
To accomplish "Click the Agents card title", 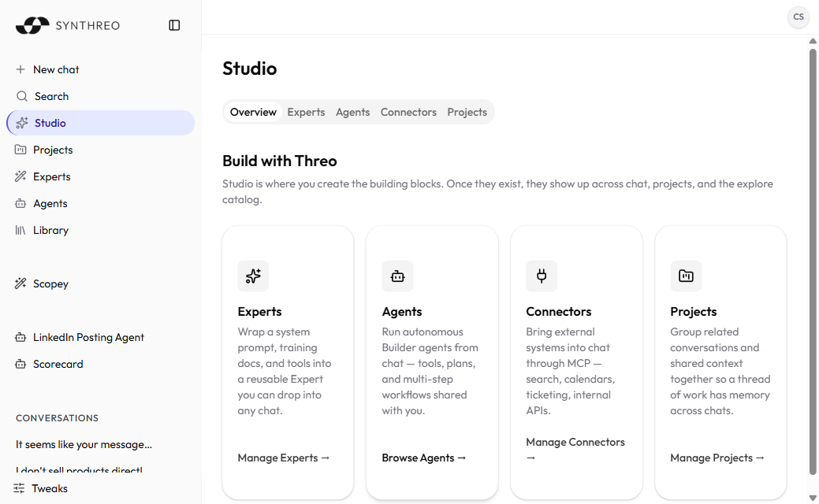I will click(x=402, y=312).
